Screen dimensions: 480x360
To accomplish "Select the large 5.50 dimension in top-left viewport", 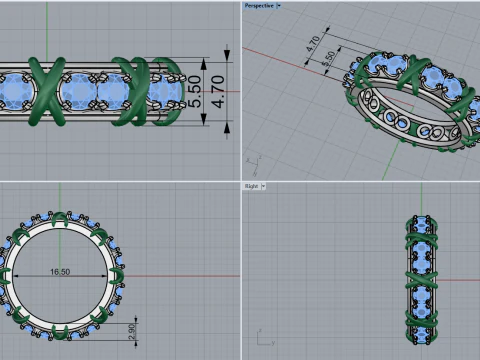I will (x=195, y=91).
